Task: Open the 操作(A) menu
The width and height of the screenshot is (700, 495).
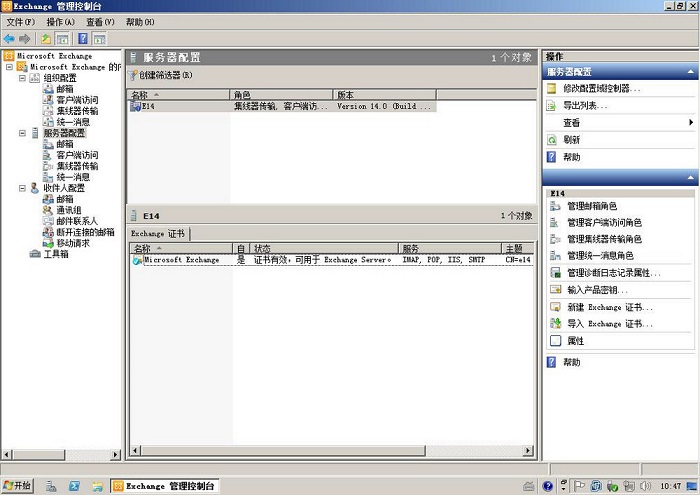Action: pos(61,21)
